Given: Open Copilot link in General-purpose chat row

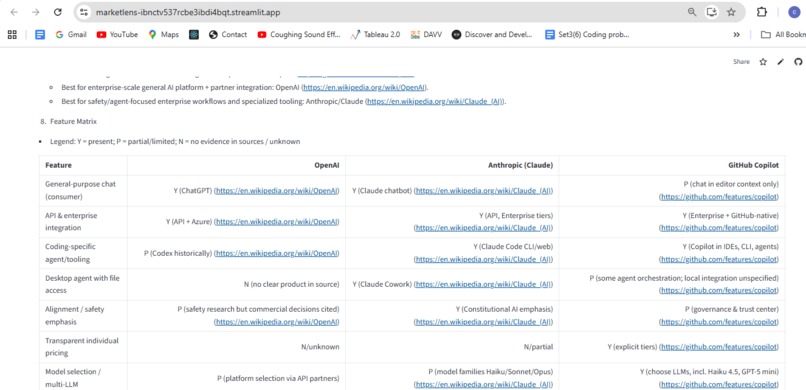Looking at the screenshot, I should point(719,197).
